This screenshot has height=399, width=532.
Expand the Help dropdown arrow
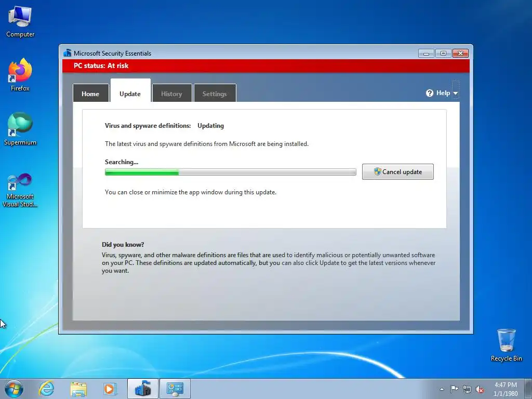456,94
